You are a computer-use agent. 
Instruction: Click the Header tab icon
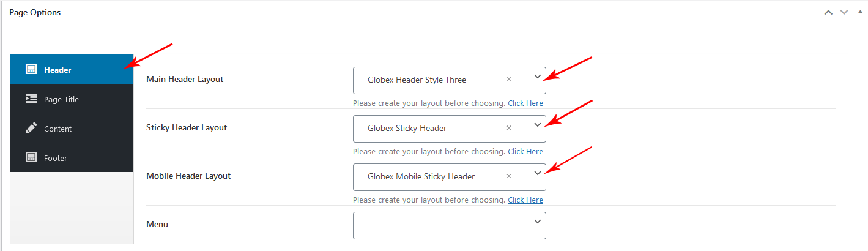[x=31, y=69]
